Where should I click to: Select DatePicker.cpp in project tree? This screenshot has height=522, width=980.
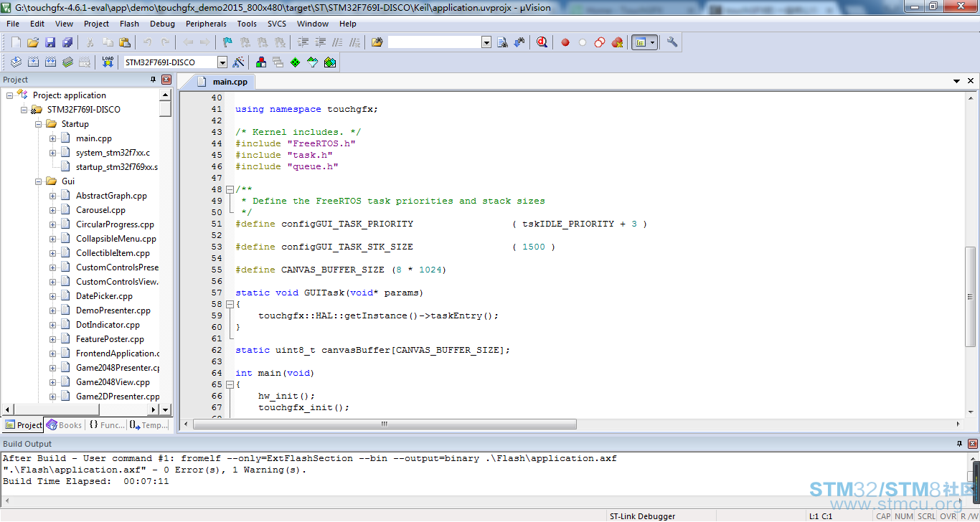[104, 296]
